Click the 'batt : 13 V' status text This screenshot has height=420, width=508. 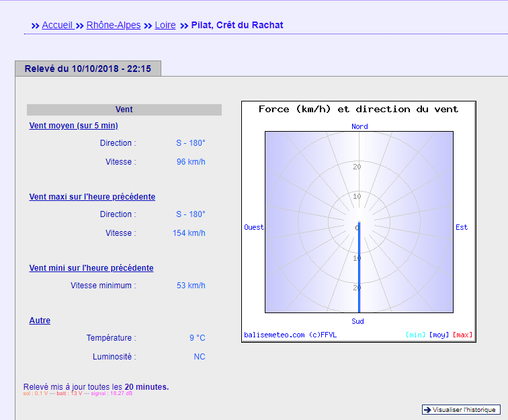pyautogui.click(x=69, y=393)
